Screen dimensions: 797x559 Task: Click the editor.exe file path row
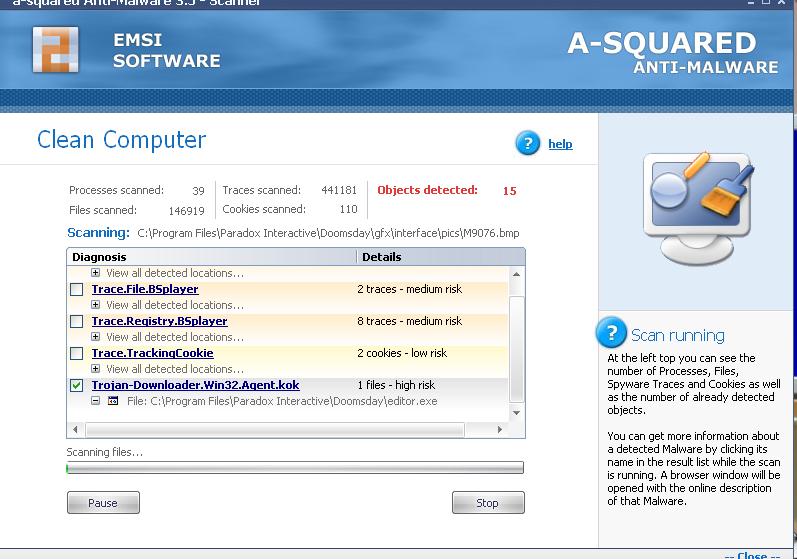(282, 401)
